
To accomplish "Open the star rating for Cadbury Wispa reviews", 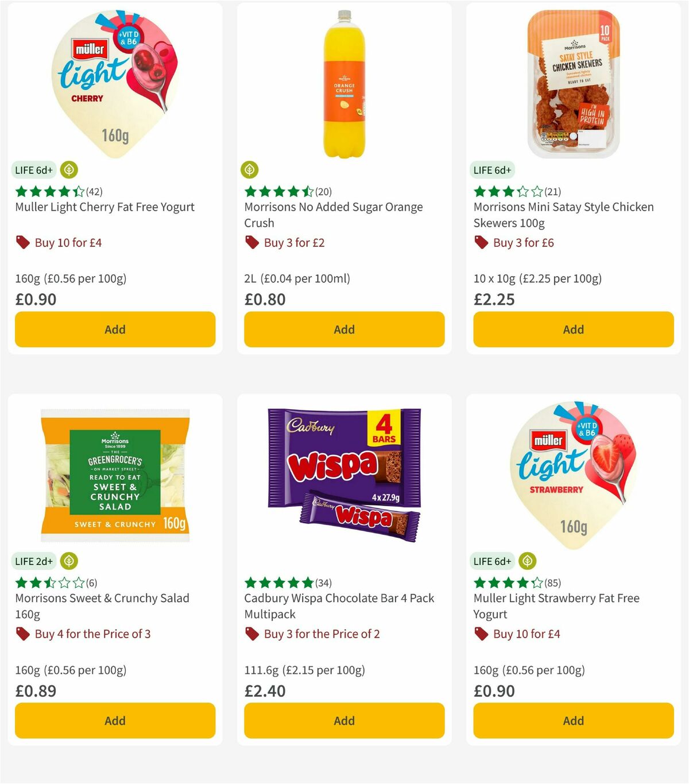I will coord(279,582).
